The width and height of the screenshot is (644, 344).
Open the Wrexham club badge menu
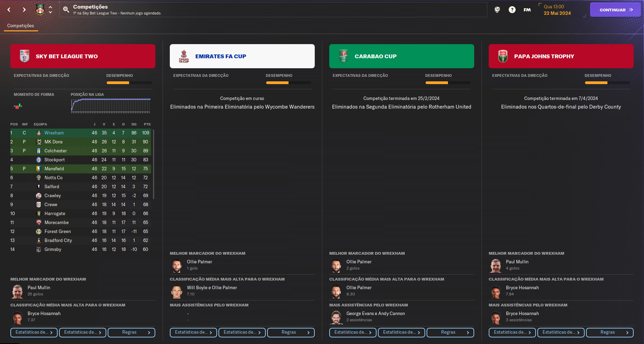pyautogui.click(x=40, y=10)
